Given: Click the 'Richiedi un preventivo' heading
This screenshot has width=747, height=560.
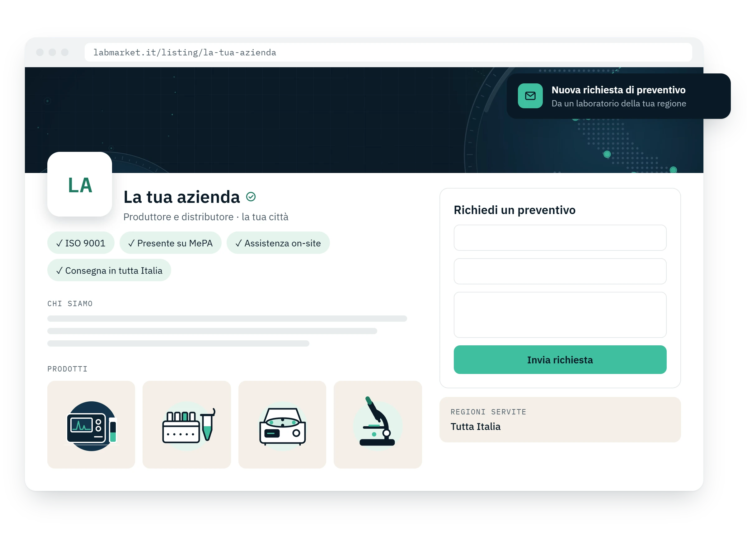Looking at the screenshot, I should (514, 210).
